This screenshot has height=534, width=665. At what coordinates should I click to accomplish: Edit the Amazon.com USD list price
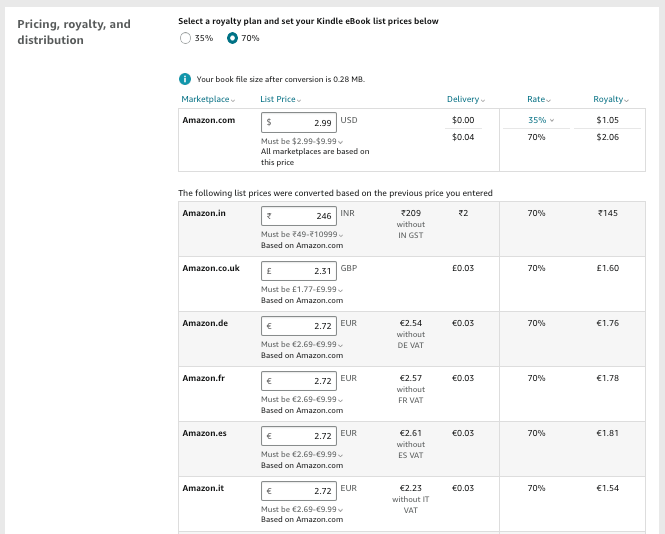299,121
